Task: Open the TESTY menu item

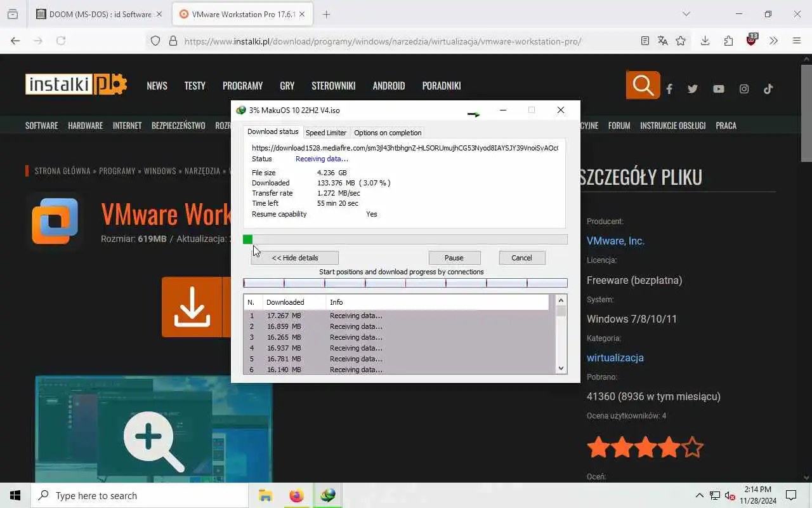Action: pos(195,86)
